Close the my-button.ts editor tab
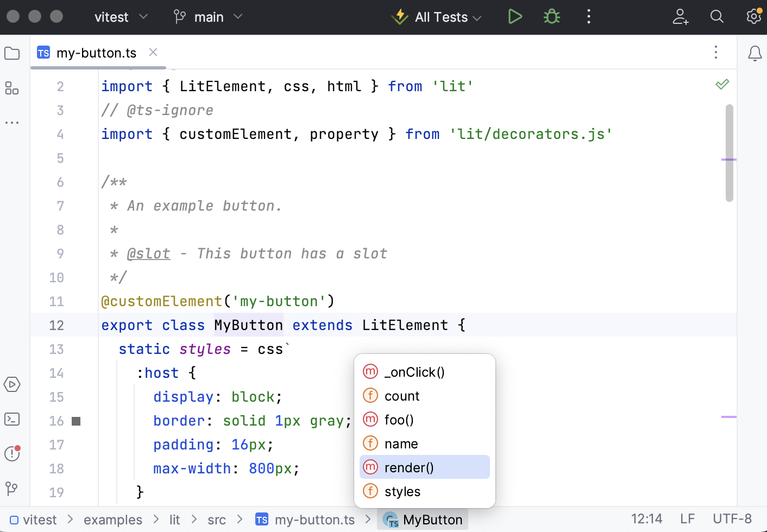Image resolution: width=767 pixels, height=532 pixels. [153, 52]
